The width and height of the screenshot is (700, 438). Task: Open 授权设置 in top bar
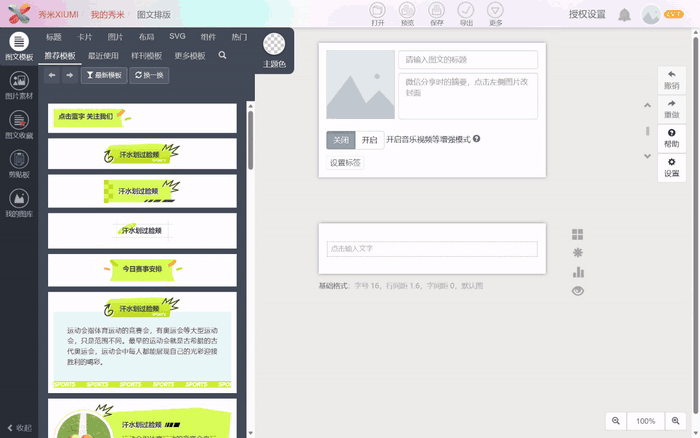click(587, 14)
